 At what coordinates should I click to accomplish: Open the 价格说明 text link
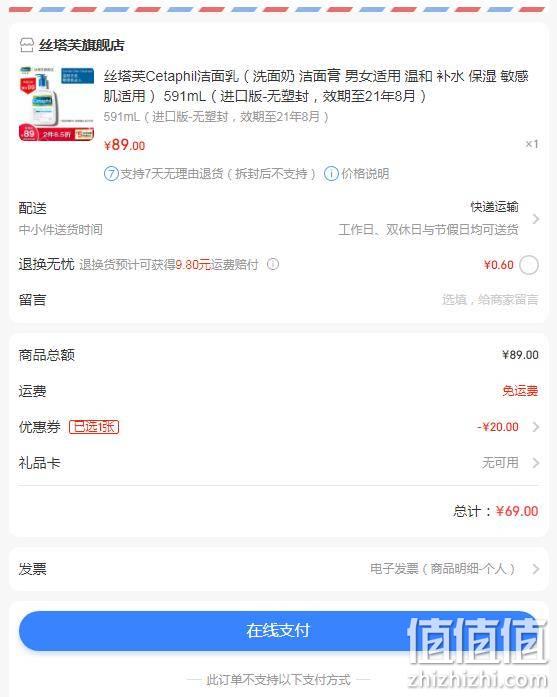365,174
